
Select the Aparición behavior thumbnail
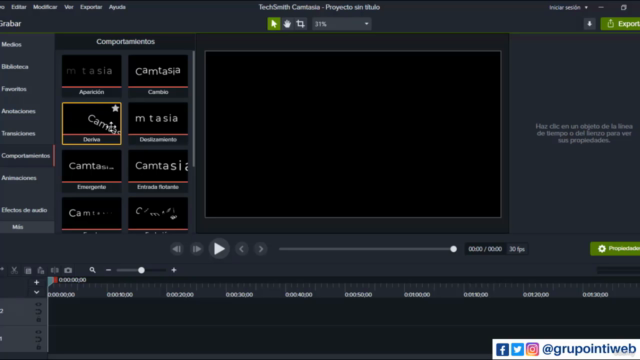tap(91, 76)
